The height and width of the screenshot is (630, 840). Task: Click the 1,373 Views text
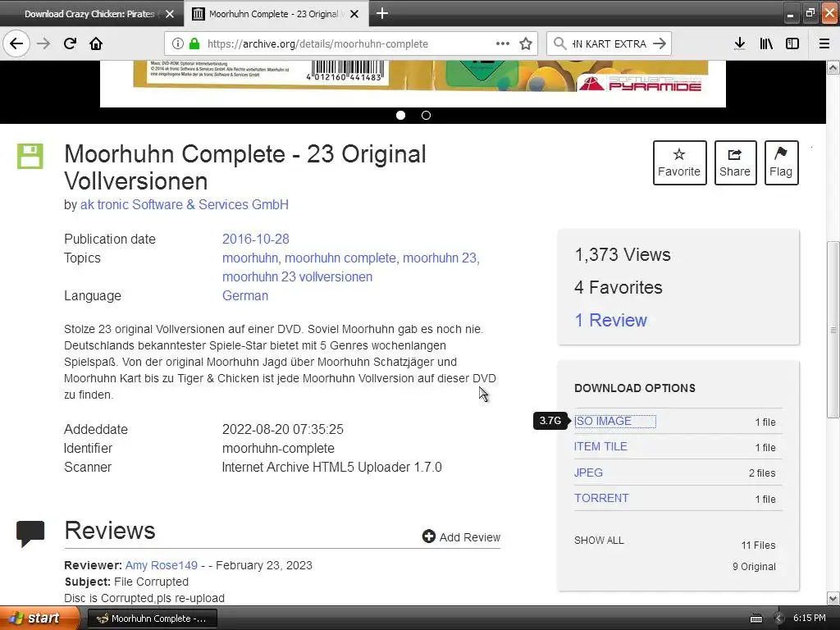(623, 255)
